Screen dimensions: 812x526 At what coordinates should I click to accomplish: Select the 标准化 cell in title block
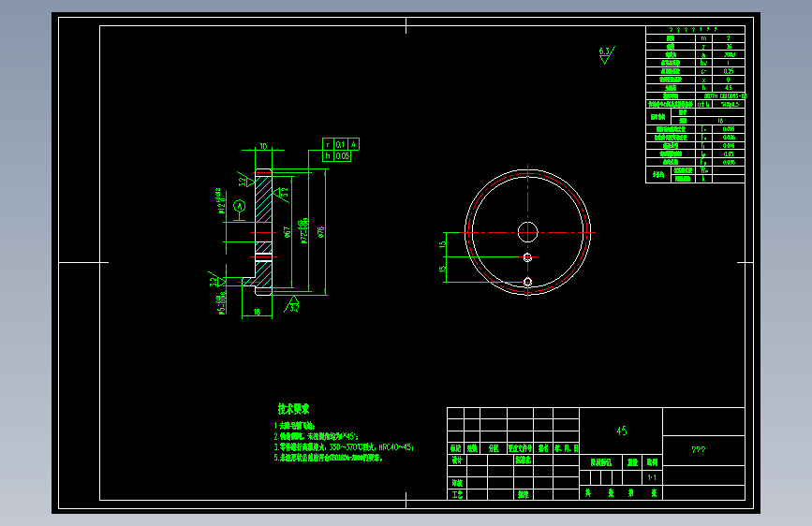click(x=524, y=460)
